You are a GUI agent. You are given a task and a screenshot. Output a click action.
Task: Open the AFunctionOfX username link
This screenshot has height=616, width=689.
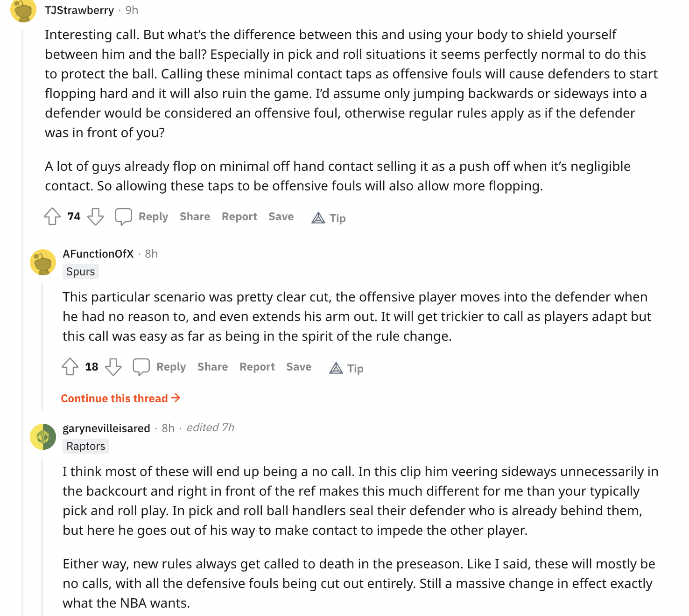(x=98, y=254)
